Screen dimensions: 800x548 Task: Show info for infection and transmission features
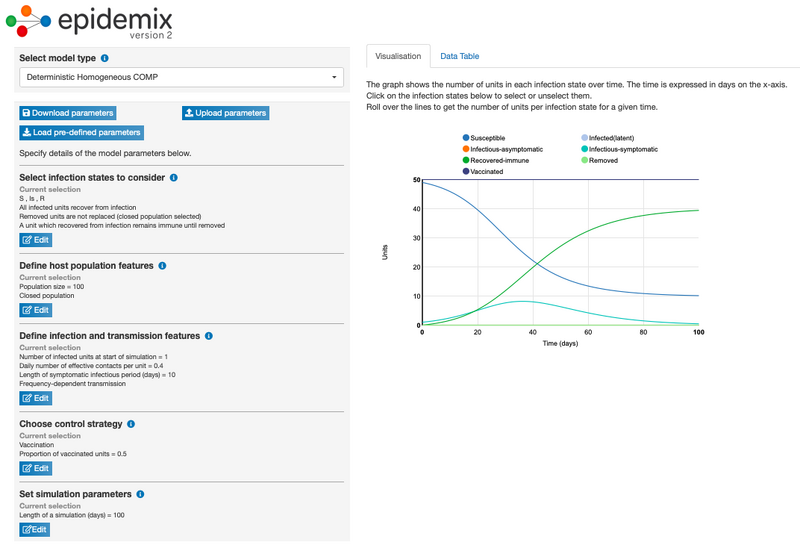tap(209, 336)
